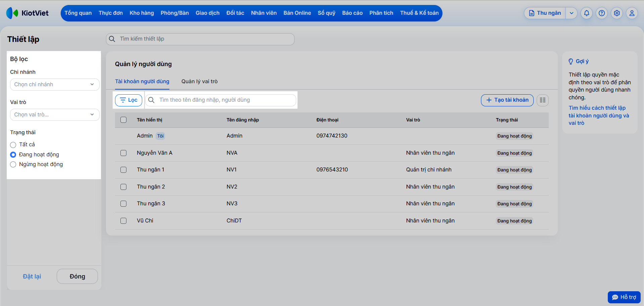Click the Nguyễn Văn A name

(155, 153)
